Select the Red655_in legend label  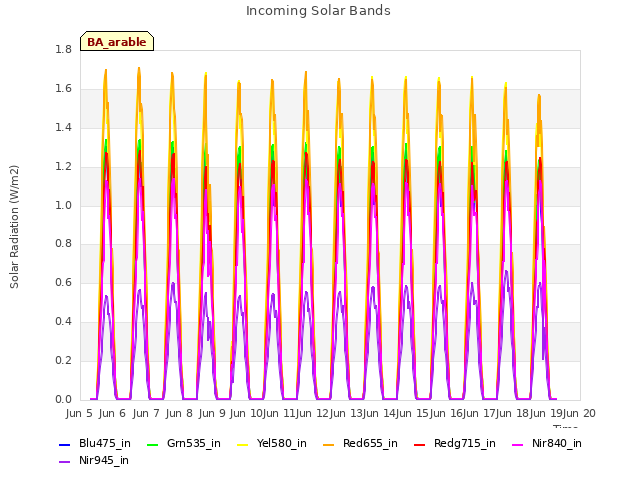[370, 444]
